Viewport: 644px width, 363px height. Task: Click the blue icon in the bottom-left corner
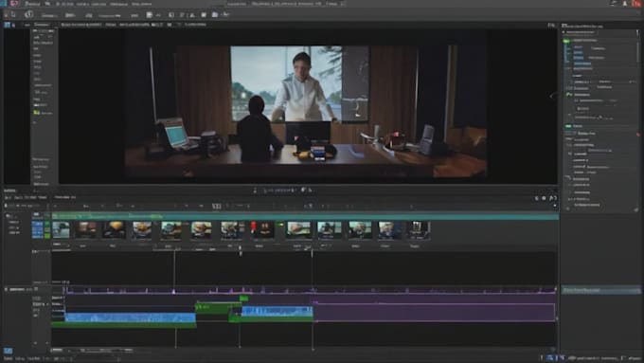[8, 351]
